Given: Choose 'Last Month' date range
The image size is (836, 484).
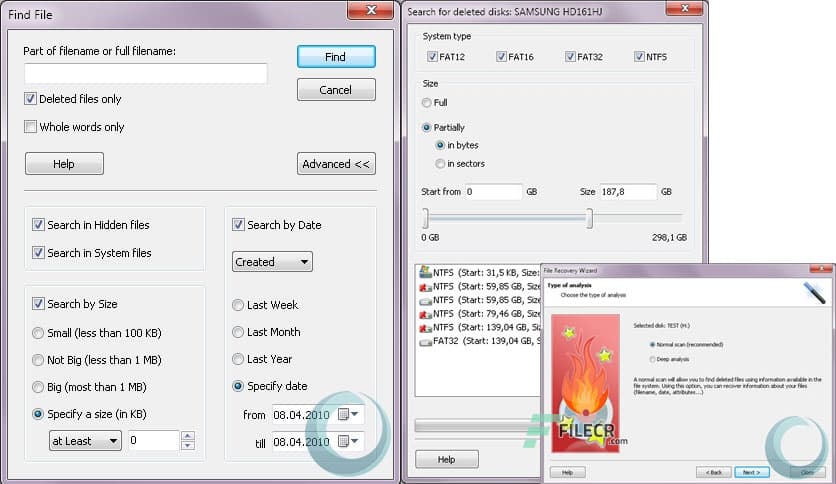Looking at the screenshot, I should [238, 332].
